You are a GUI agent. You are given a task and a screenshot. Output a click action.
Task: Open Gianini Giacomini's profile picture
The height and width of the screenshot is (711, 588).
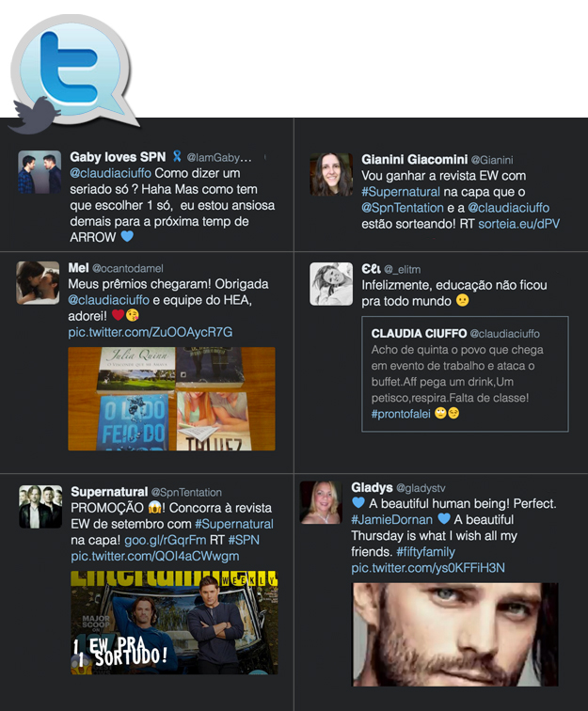tap(331, 175)
